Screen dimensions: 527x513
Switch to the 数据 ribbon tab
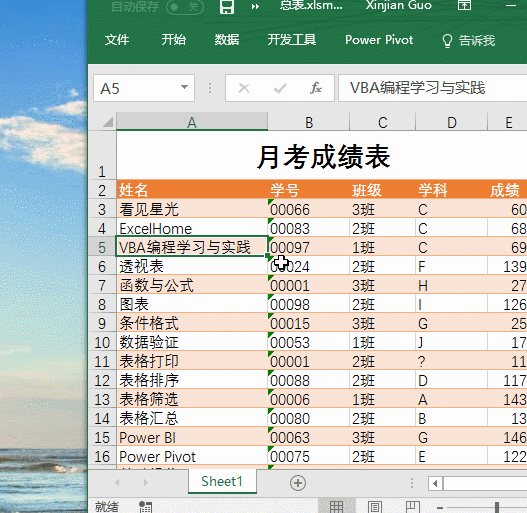tap(227, 40)
